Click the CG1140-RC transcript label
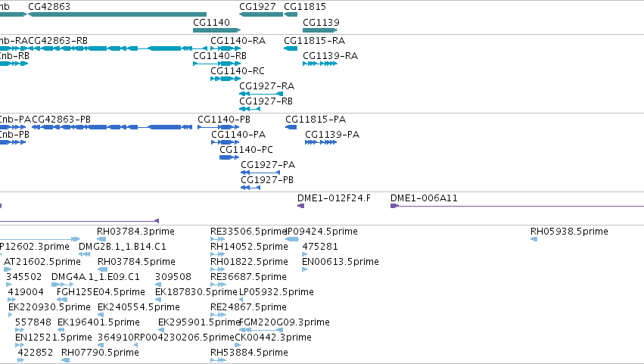 238,71
